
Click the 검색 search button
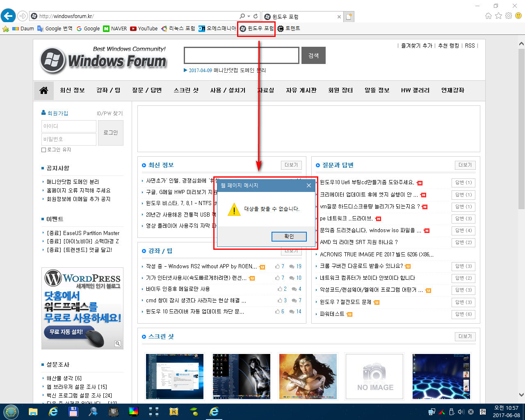pyautogui.click(x=313, y=55)
